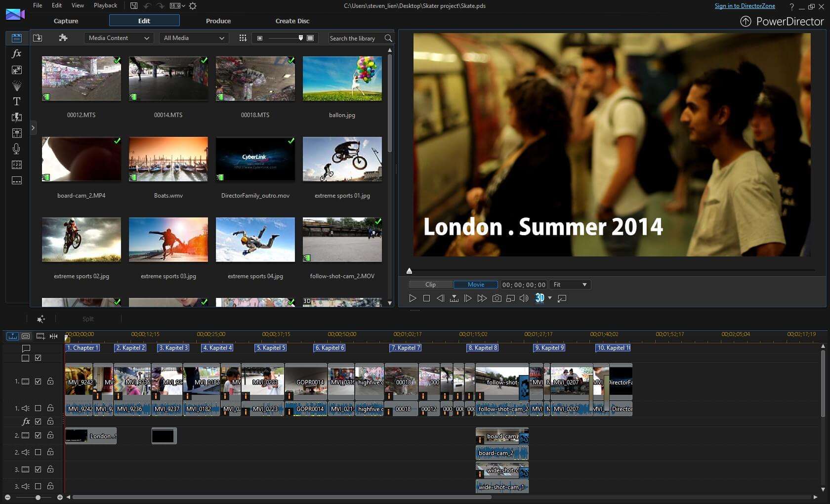Click Sign in to DirectorZone link

point(745,6)
